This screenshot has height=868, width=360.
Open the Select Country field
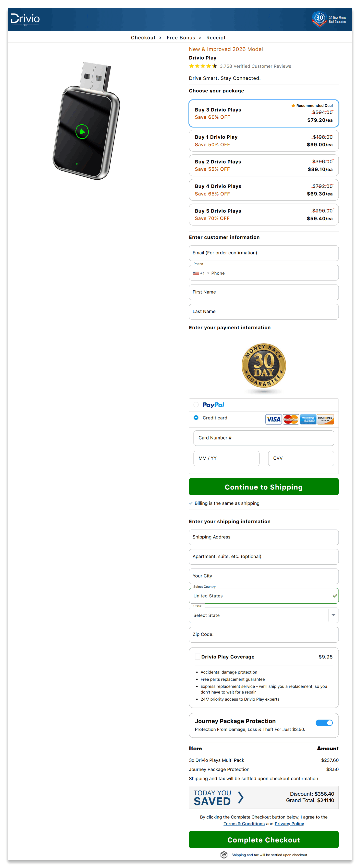[x=264, y=596]
